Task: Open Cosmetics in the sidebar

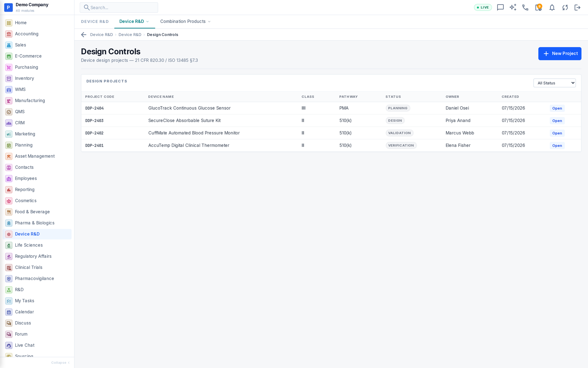Action: [37, 201]
